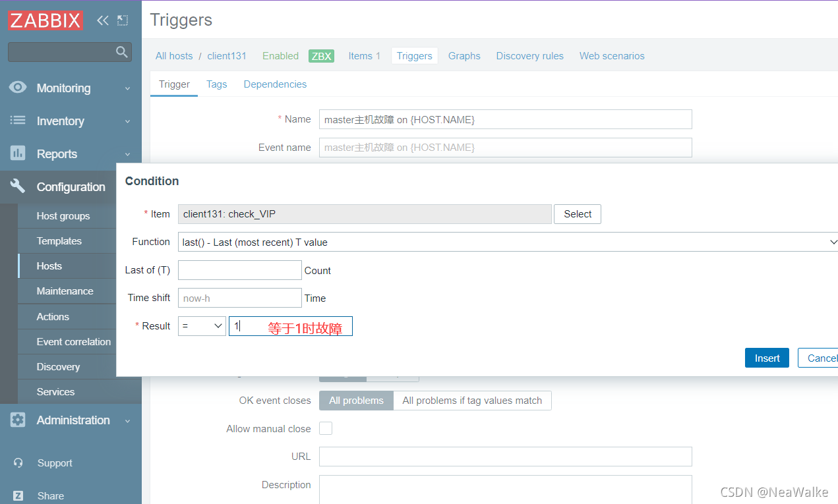This screenshot has height=504, width=838.
Task: Focus the Last of (T) field
Action: tap(240, 270)
